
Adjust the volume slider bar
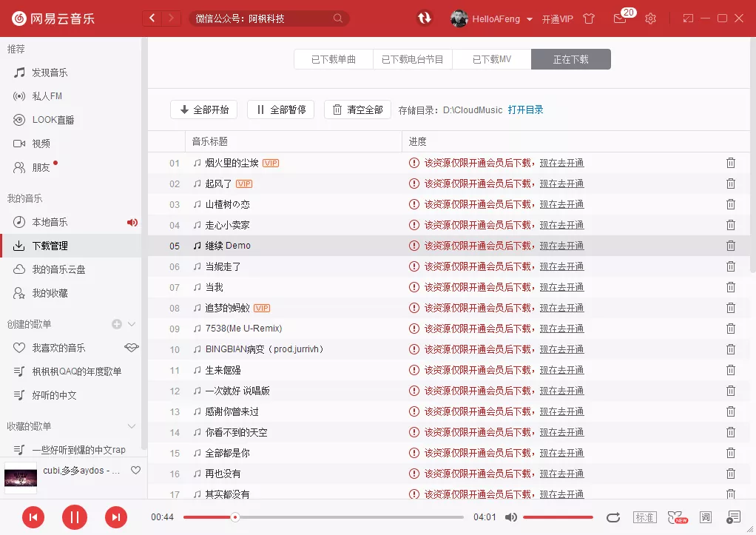point(558,518)
